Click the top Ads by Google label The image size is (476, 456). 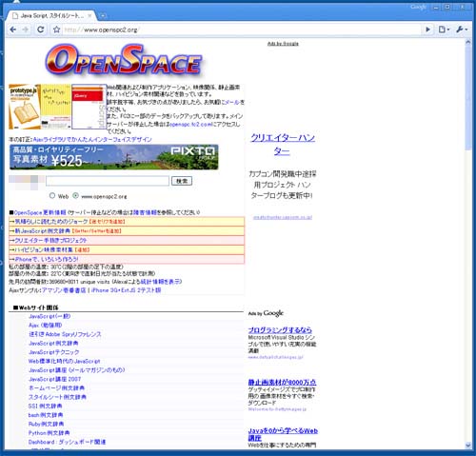[x=283, y=44]
